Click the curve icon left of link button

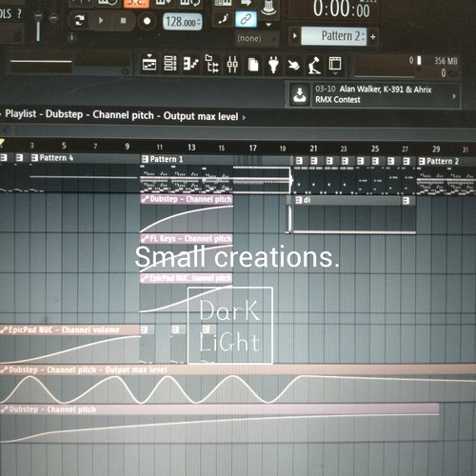tap(224, 20)
